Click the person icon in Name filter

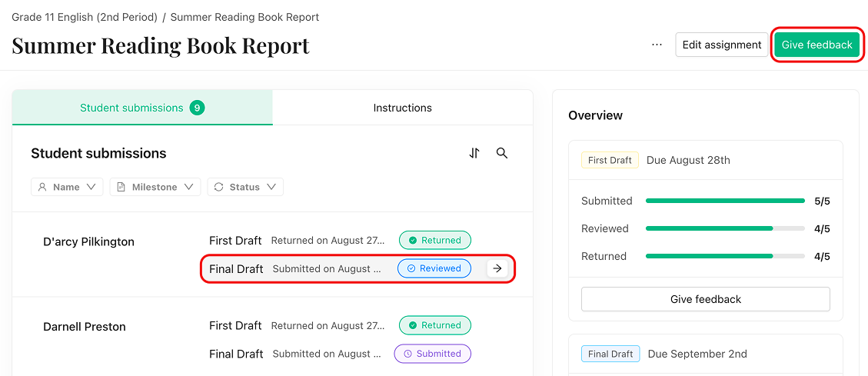pos(42,187)
